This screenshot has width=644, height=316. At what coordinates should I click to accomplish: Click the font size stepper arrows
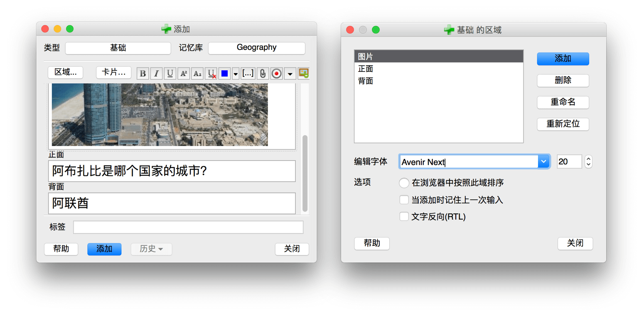(x=588, y=162)
